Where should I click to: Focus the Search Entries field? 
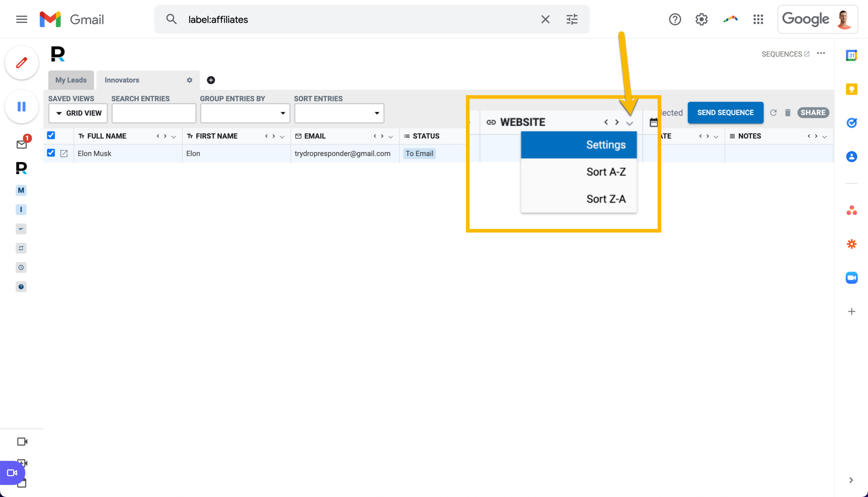154,113
